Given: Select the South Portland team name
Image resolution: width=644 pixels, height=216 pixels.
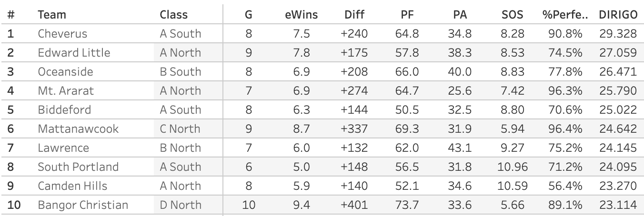Looking at the screenshot, I should click(78, 167).
